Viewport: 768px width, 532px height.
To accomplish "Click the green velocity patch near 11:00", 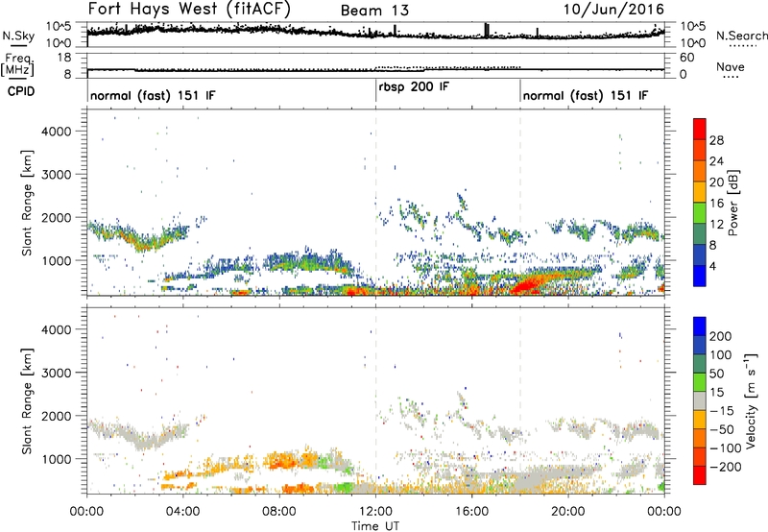I will pyautogui.click(x=343, y=488).
